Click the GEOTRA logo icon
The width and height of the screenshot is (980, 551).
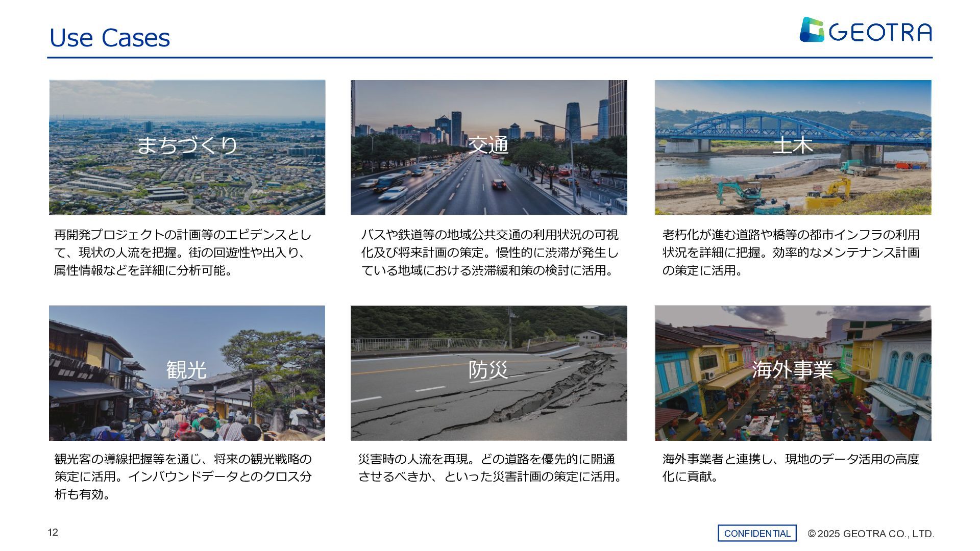[x=812, y=30]
